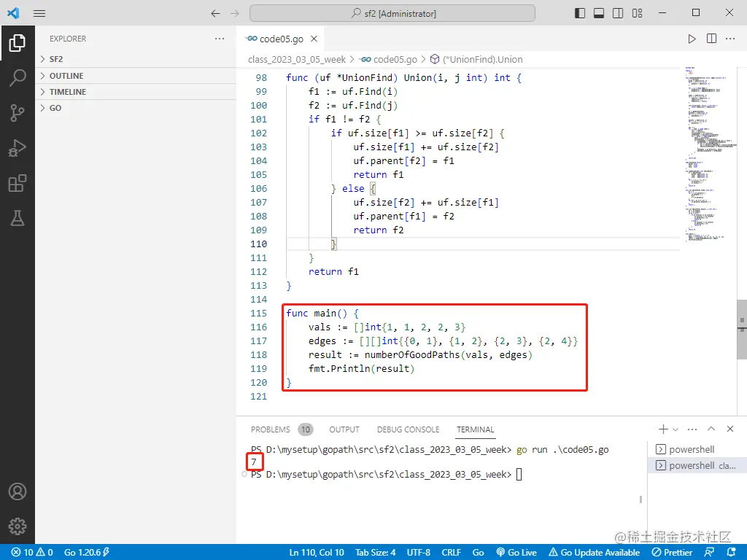Toggle the bottom panel layout icon
Screen dimensions: 747x560
click(x=599, y=13)
